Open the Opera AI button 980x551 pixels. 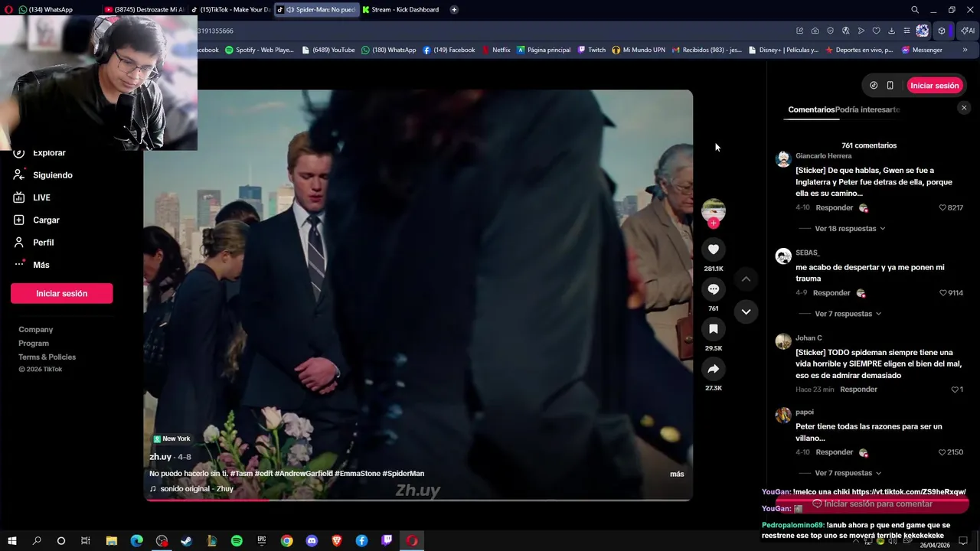point(968,31)
